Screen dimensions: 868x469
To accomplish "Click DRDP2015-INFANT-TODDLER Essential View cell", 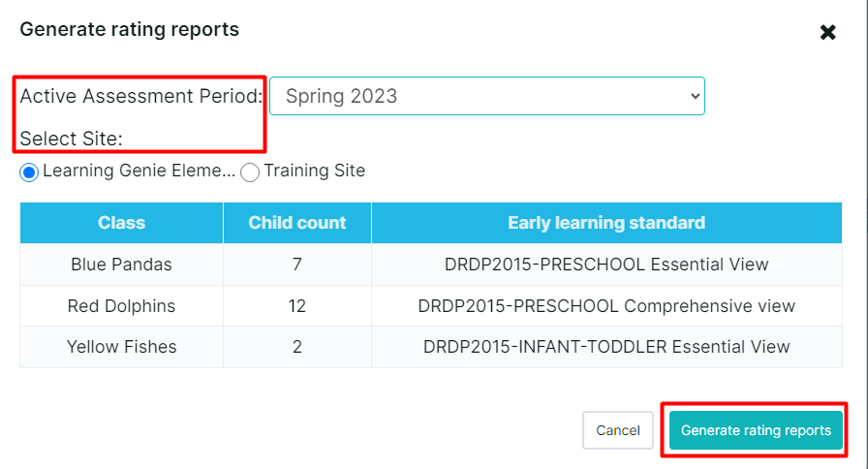I will point(606,347).
